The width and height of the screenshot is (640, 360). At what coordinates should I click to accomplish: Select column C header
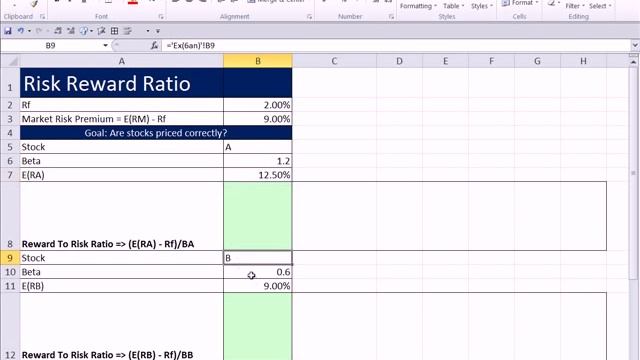pos(334,61)
